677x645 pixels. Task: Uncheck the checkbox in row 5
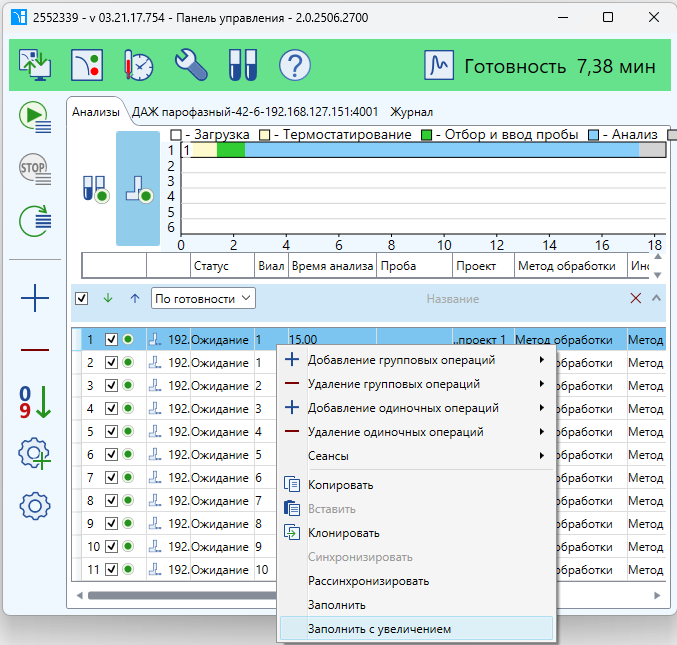pyautogui.click(x=112, y=432)
